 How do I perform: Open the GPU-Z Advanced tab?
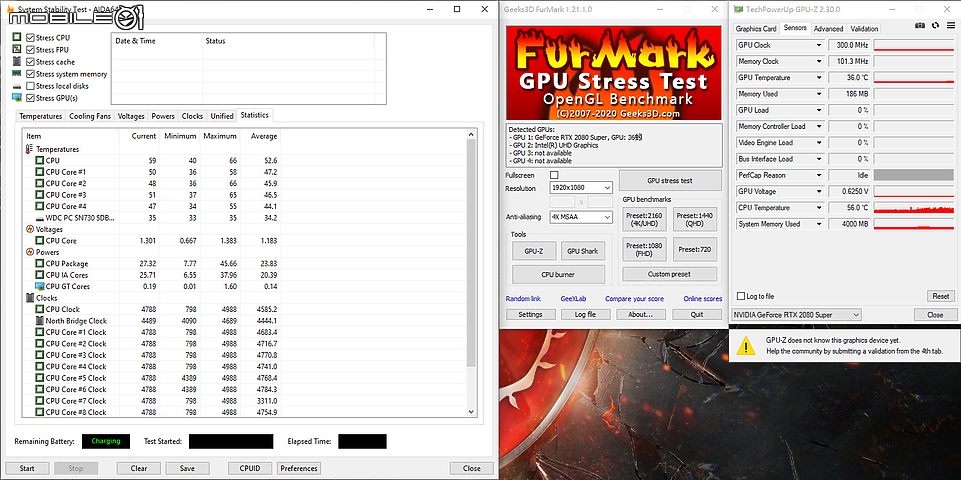829,29
